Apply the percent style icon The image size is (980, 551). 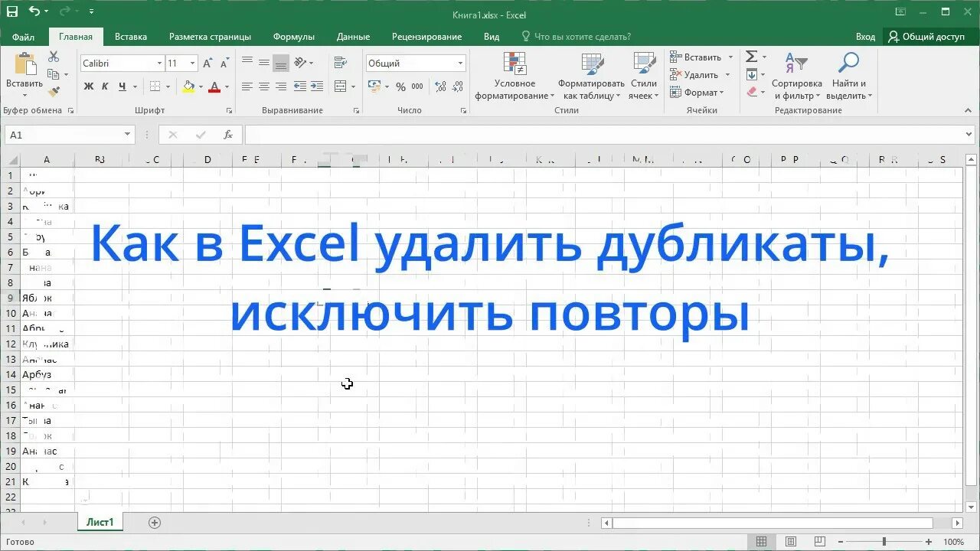point(400,86)
